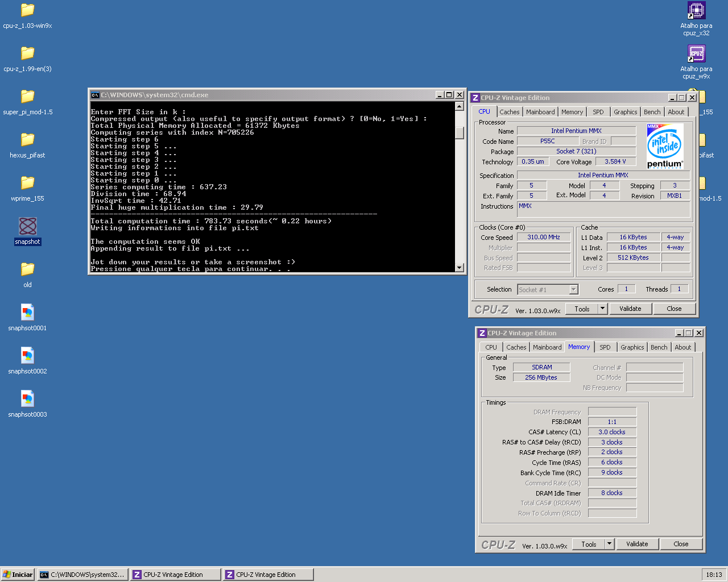The image size is (728, 582).
Task: Expand the Socket #1 selection dropdown
Action: 573,290
